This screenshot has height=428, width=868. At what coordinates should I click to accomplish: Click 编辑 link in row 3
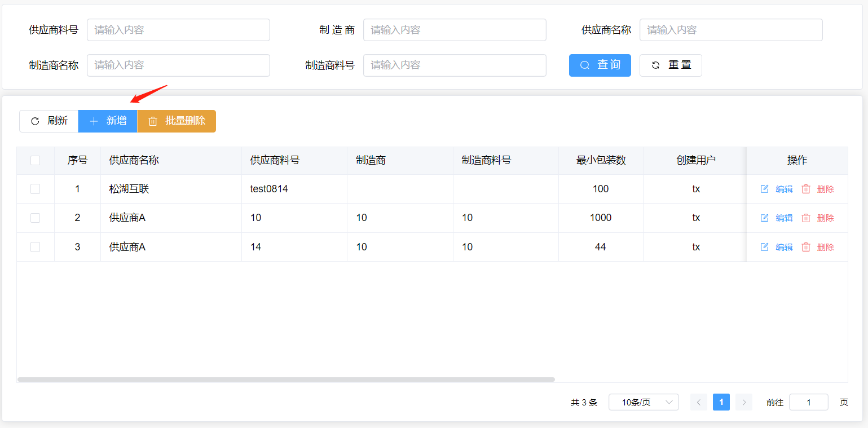click(784, 247)
